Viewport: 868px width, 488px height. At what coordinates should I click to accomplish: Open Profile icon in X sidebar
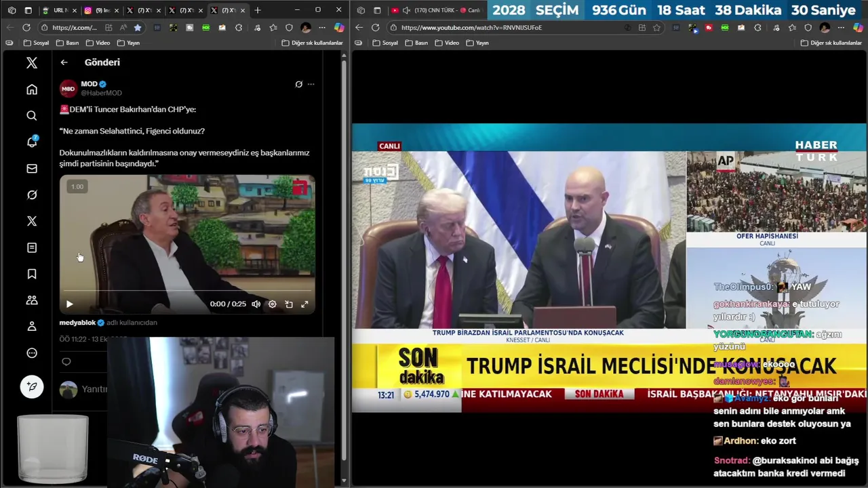coord(32,327)
